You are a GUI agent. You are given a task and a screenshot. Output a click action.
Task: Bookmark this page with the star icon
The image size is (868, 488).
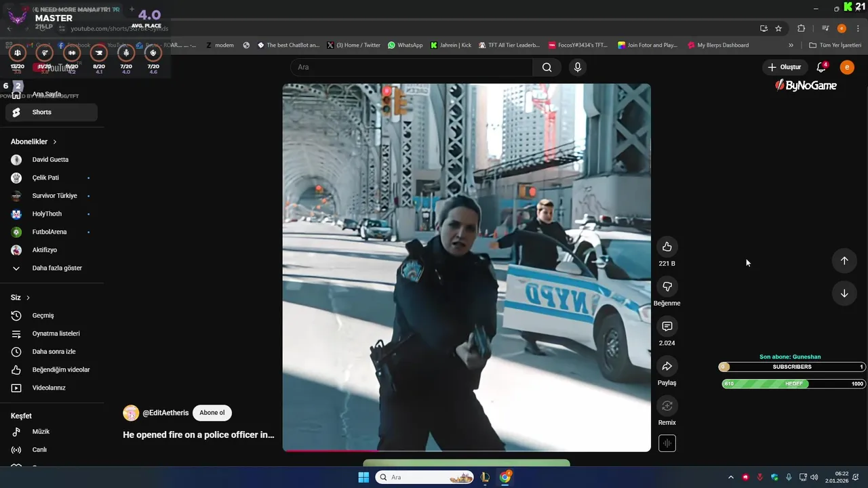[x=778, y=28]
